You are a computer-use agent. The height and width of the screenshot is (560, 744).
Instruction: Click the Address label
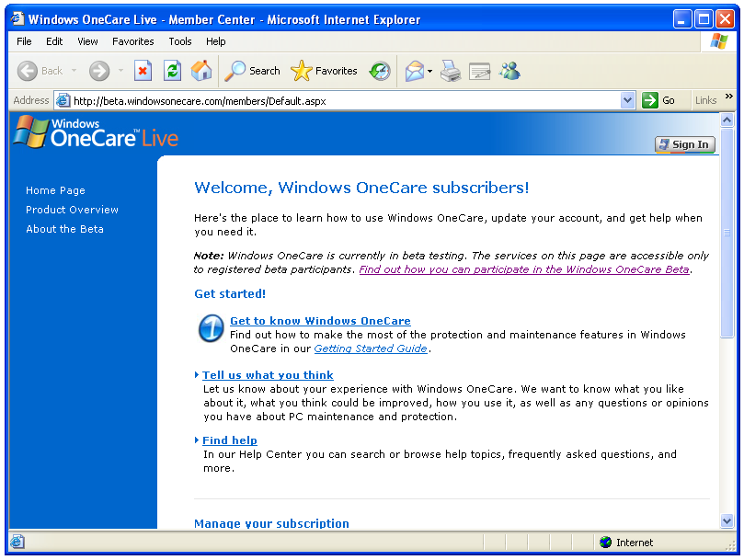click(x=31, y=100)
